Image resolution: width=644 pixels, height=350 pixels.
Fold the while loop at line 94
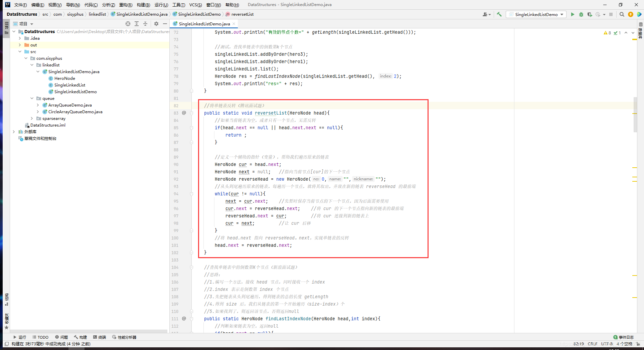click(x=192, y=194)
